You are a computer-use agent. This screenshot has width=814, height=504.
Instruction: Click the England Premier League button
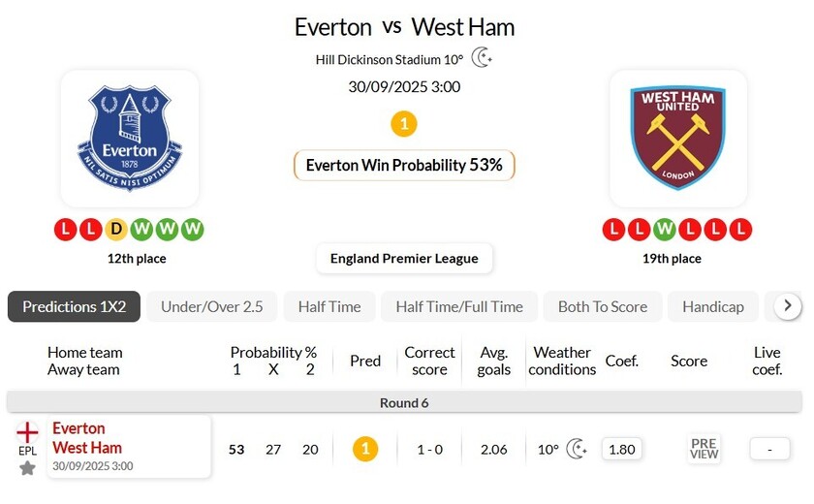click(x=404, y=259)
